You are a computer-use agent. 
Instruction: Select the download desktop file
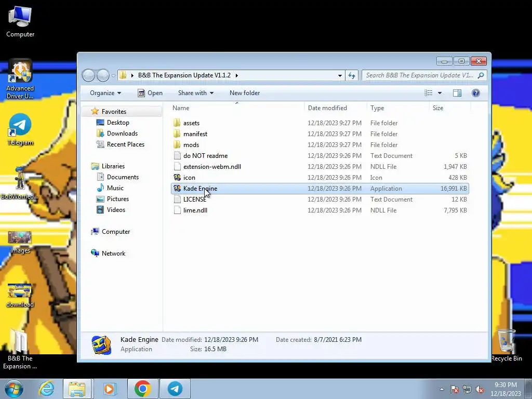(20, 296)
